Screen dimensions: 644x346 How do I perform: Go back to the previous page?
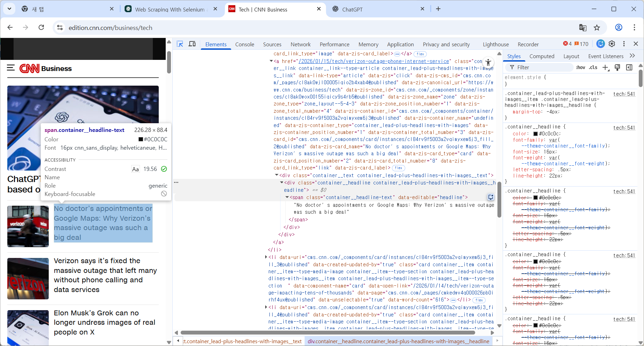[10, 27]
